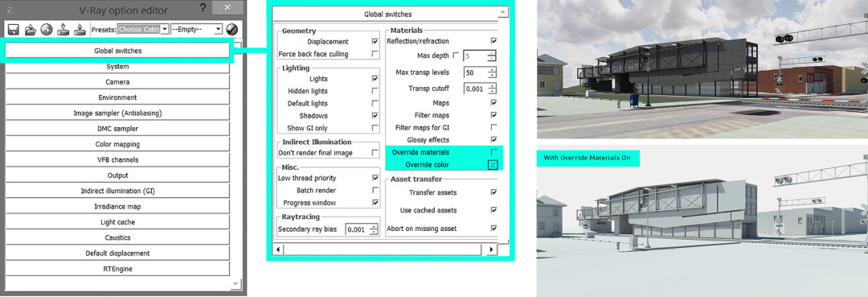Open the Output rollout
This screenshot has height=297, width=868.
pyautogui.click(x=117, y=175)
